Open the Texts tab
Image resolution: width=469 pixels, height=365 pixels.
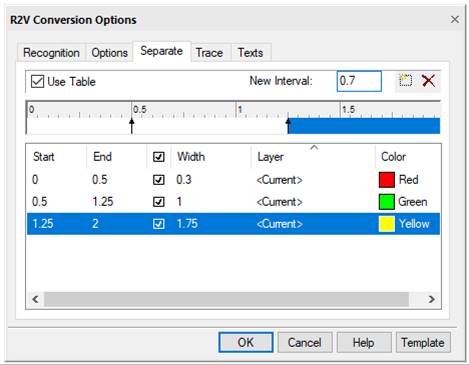(x=250, y=53)
